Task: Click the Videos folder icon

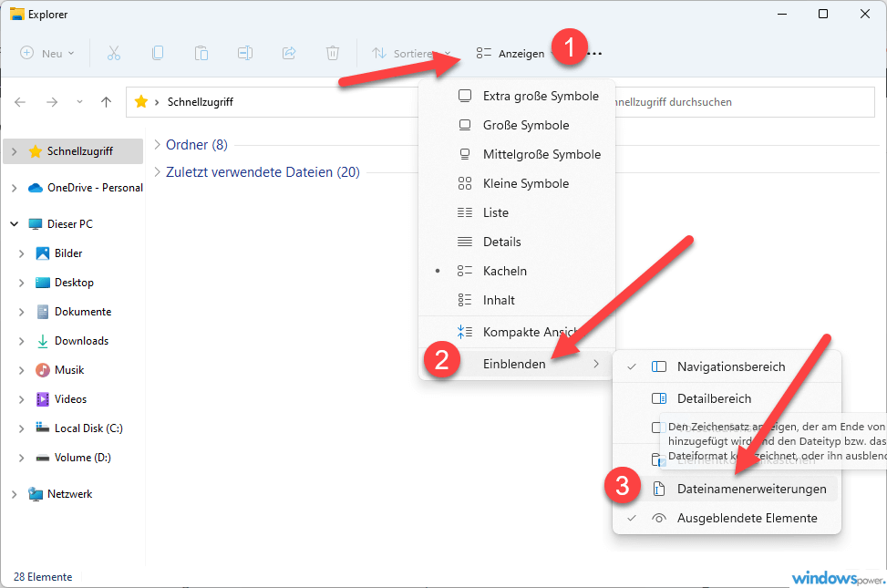Action: 43,399
